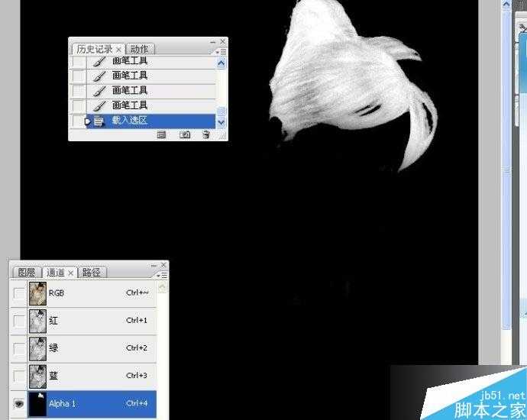Select the 蓝 channel thumbnail
This screenshot has width=527, height=420.
coord(37,376)
